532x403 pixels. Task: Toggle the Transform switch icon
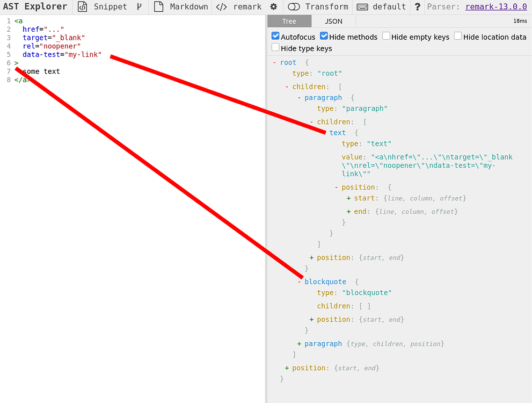coord(294,7)
